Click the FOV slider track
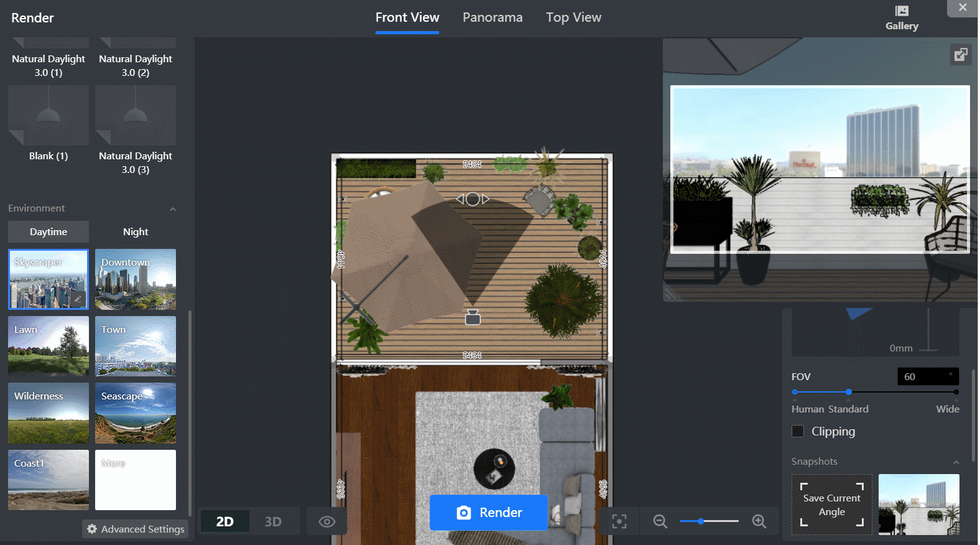 (x=902, y=392)
